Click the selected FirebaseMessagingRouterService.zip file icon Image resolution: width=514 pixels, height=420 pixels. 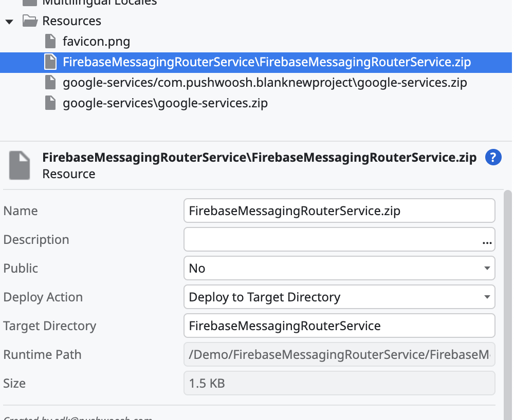(50, 62)
